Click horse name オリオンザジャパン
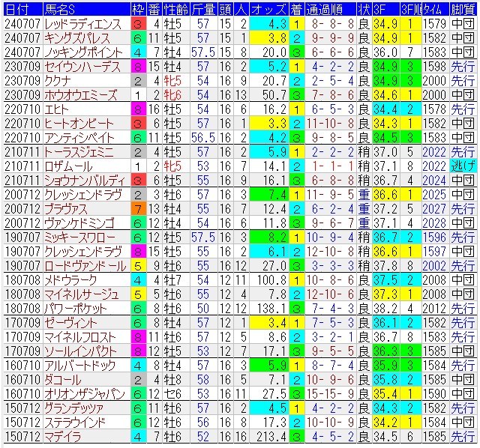 coord(85,394)
